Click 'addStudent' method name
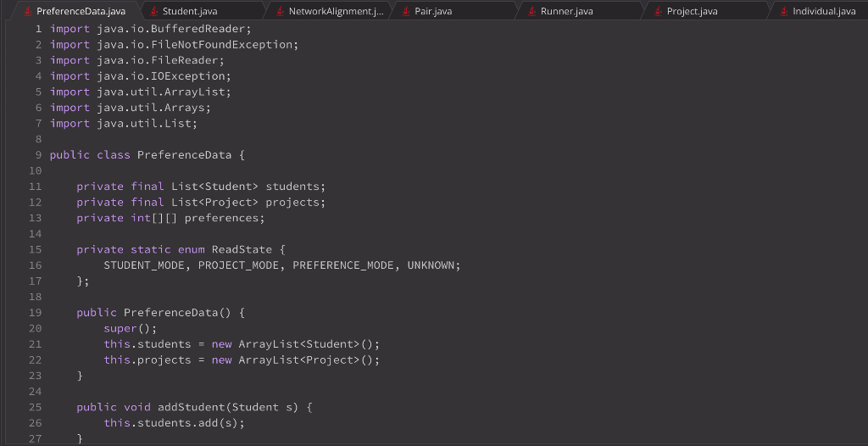This screenshot has width=868, height=446. coord(192,407)
